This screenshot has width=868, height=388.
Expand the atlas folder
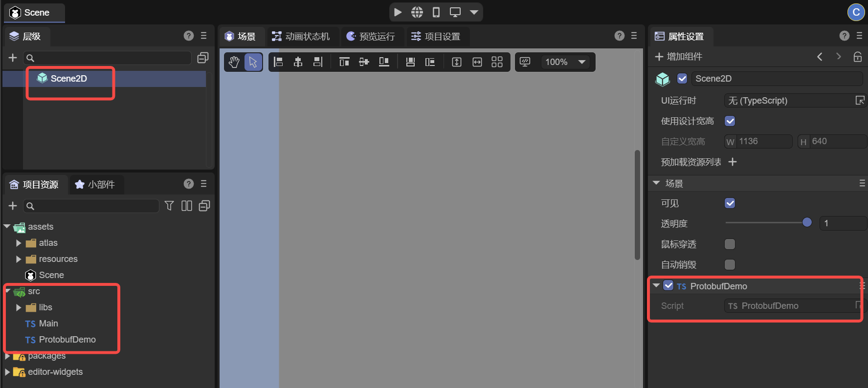click(19, 243)
